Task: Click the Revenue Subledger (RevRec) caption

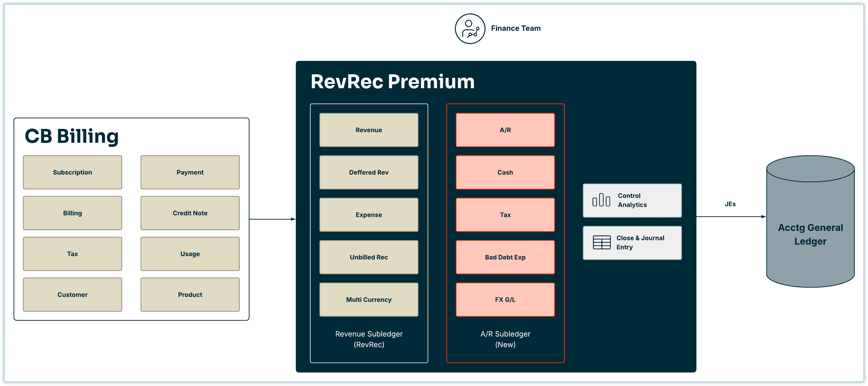Action: (369, 339)
